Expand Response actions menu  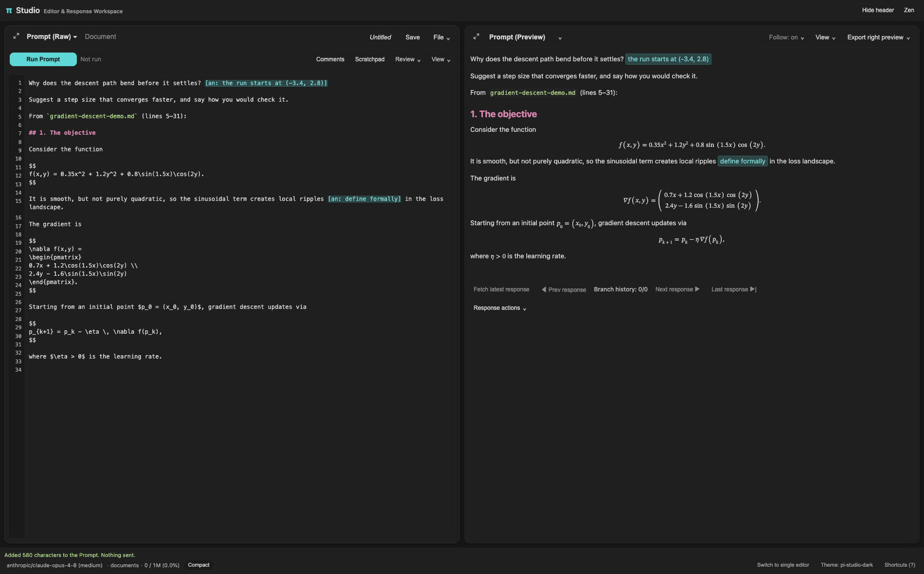tap(500, 308)
